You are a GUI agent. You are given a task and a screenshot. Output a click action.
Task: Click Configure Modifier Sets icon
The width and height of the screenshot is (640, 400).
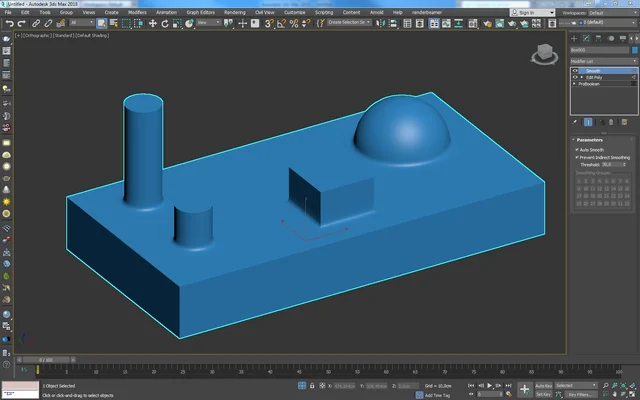624,122
